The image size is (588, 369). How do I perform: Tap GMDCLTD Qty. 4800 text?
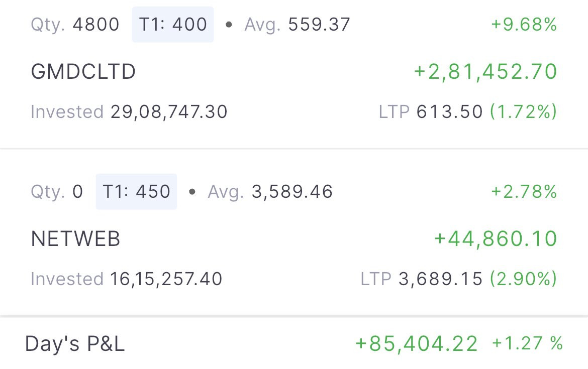75,25
